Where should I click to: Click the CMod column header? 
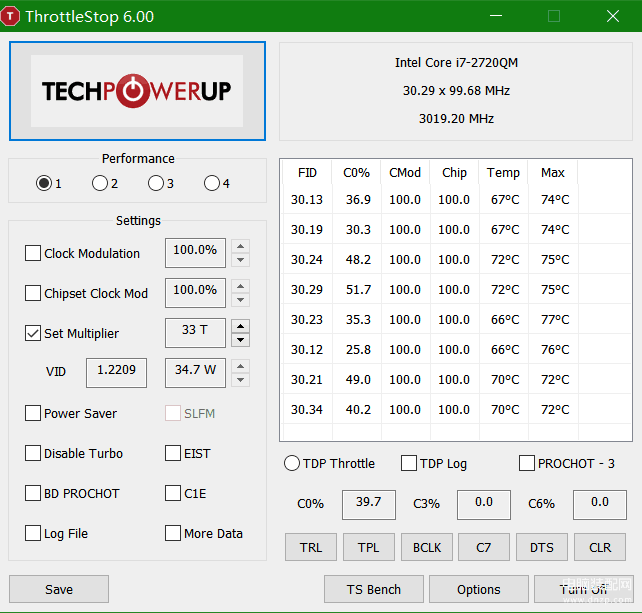point(405,172)
